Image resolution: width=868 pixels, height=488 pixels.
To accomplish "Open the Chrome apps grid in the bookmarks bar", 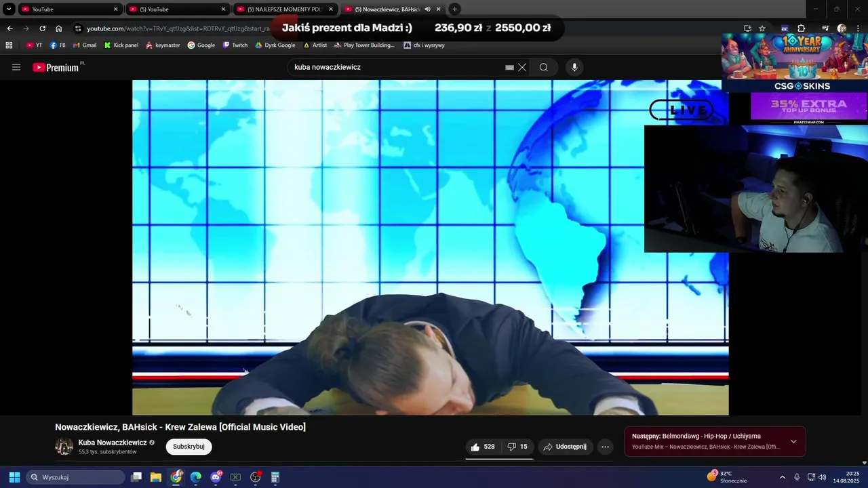I will point(9,45).
